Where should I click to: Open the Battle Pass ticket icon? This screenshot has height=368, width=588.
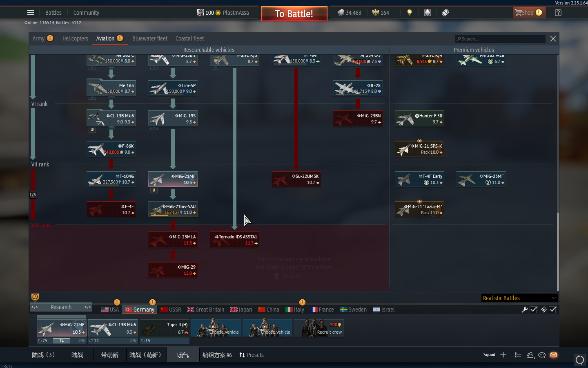[445, 13]
